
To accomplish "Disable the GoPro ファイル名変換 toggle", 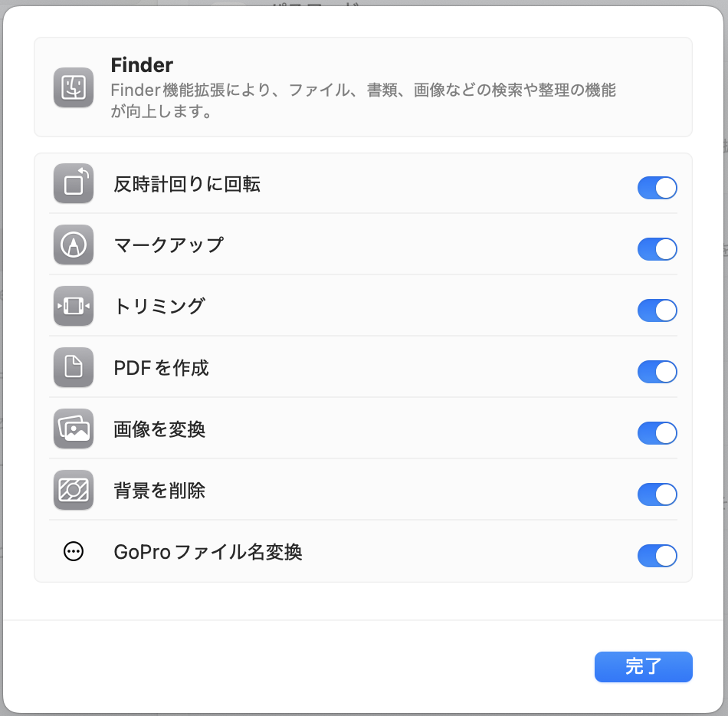I will click(x=657, y=555).
